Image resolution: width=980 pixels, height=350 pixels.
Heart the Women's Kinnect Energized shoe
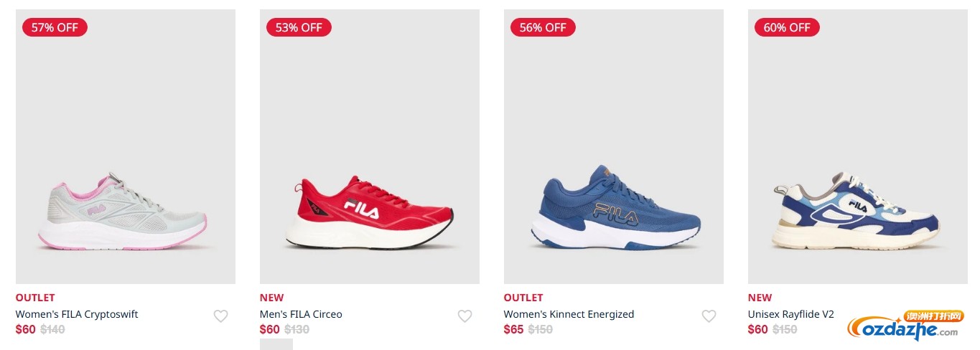coord(709,316)
